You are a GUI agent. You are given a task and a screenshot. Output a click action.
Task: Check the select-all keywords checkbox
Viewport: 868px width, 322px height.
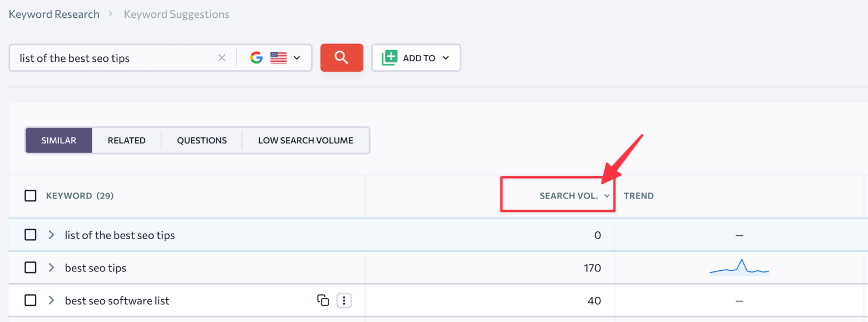[x=31, y=195]
